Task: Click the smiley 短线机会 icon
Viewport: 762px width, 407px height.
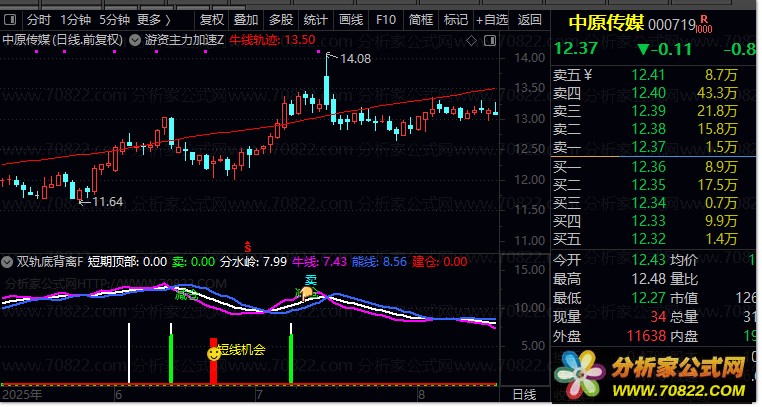Action: pos(214,354)
